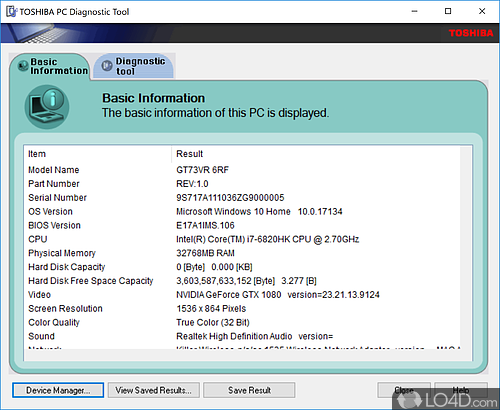Select the Part Number row label

[x=54, y=184]
